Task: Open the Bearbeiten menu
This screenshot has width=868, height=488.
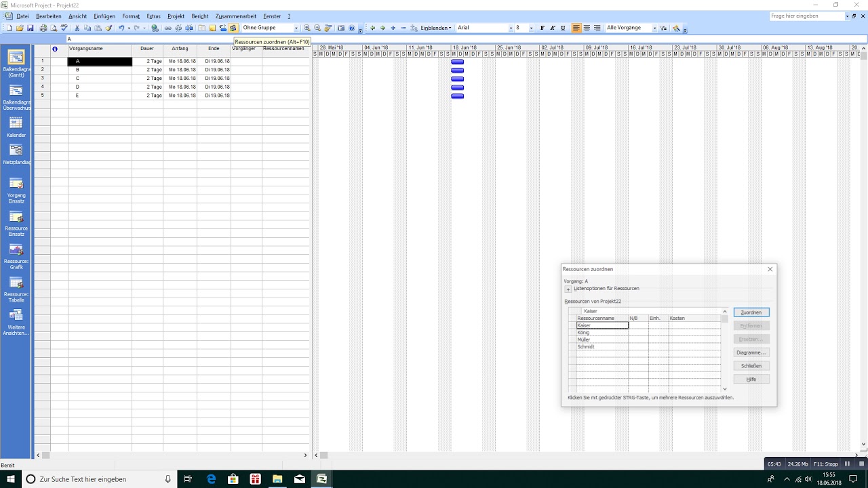Action: pyautogui.click(x=49, y=16)
